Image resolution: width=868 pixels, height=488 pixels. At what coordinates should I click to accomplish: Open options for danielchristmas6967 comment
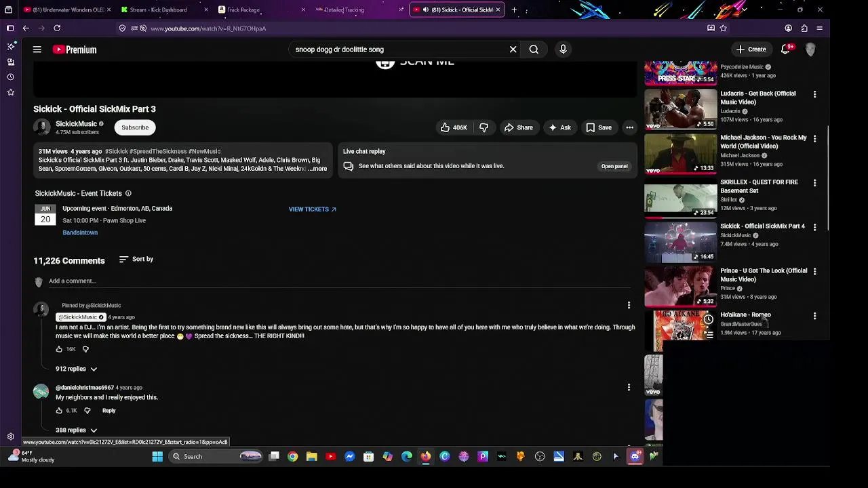(x=629, y=388)
